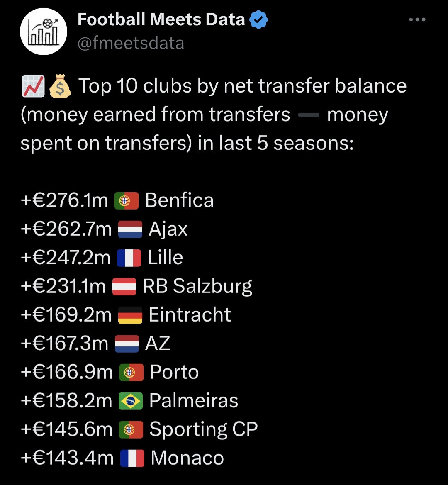Click the Portugal flag beside Porto
This screenshot has width=448, height=485.
click(x=131, y=373)
